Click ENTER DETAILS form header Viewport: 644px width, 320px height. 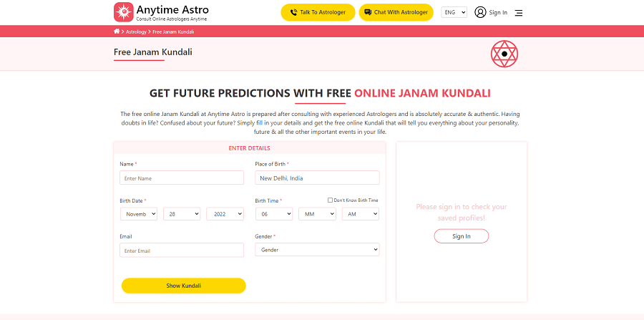(249, 148)
